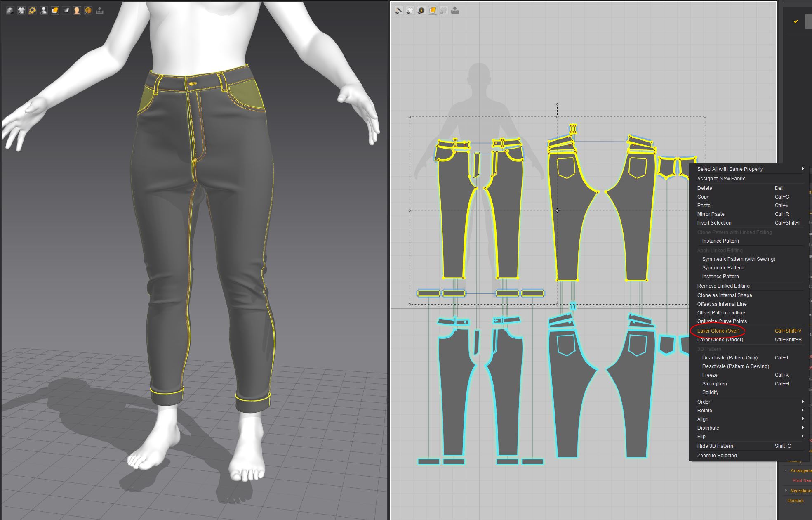812x520 pixels.
Task: Click the garment shirt icon in 3D toolbar
Action: point(21,10)
